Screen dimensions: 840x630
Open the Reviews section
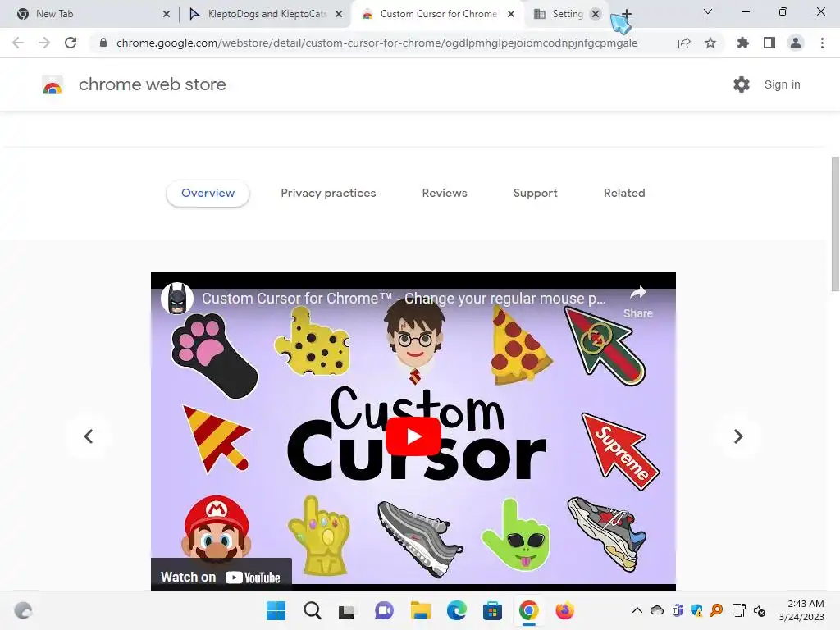(x=445, y=194)
